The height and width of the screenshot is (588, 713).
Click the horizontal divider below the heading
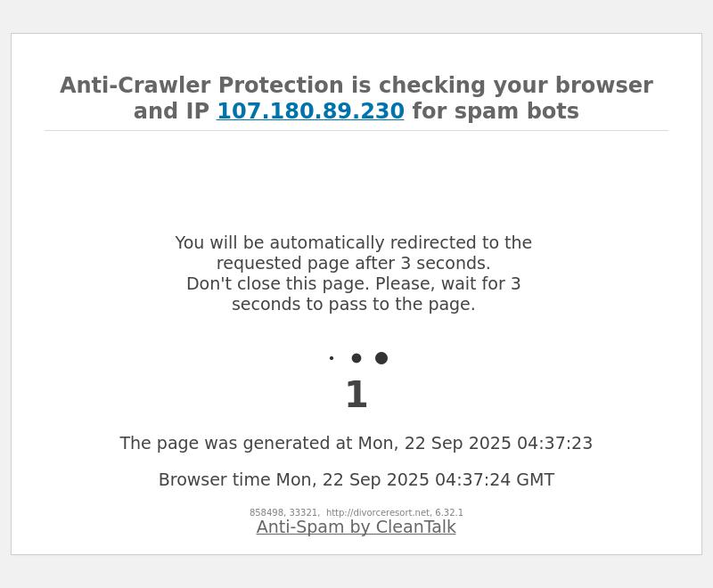click(356, 131)
